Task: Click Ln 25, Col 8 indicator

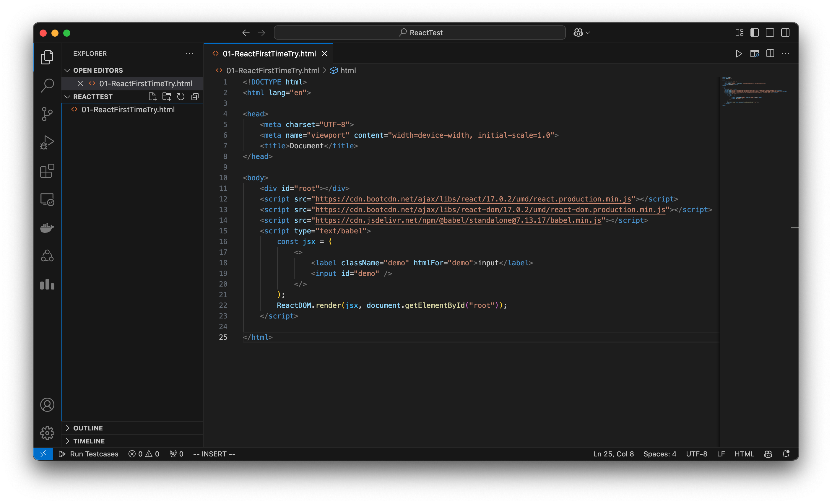Action: pyautogui.click(x=613, y=454)
